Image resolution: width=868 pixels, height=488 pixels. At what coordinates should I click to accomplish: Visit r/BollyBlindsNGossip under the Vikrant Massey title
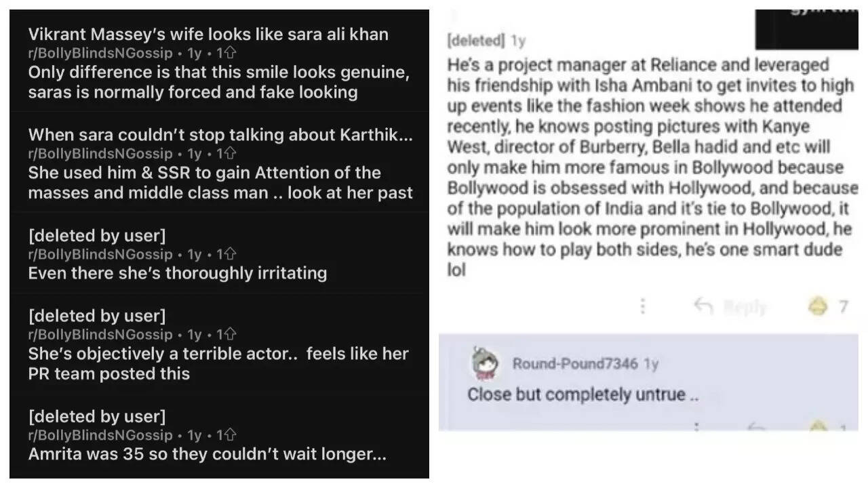click(100, 54)
